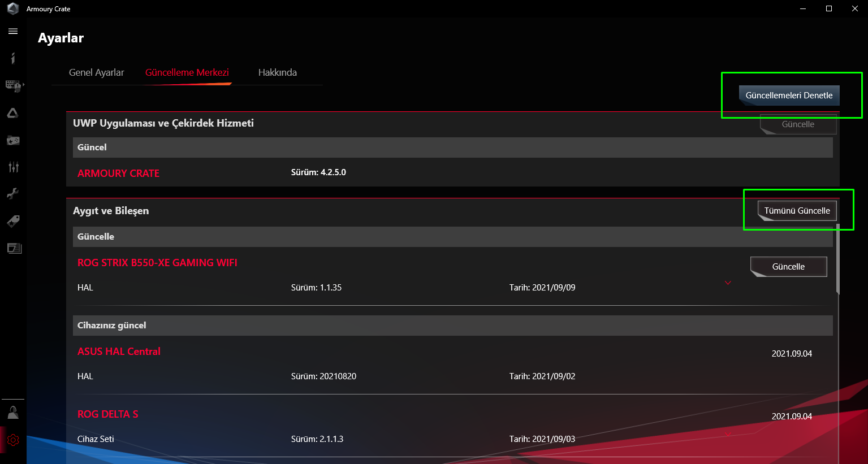This screenshot has width=868, height=464.
Task: Click Güncelle for ROG STRIX B550-XE GAMING WIFI
Action: [x=788, y=267]
